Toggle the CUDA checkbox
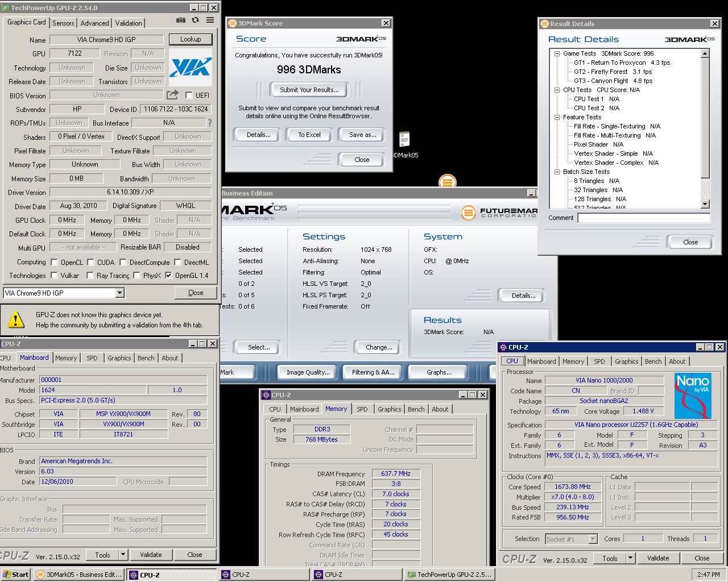This screenshot has height=582, width=728. click(91, 263)
